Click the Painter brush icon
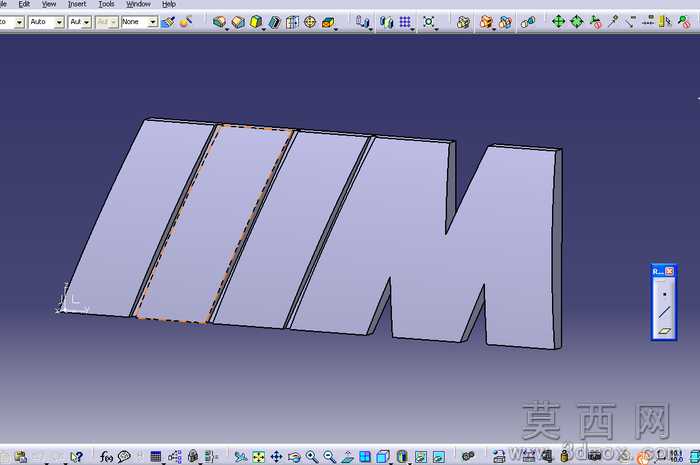The height and width of the screenshot is (465, 700). point(168,21)
